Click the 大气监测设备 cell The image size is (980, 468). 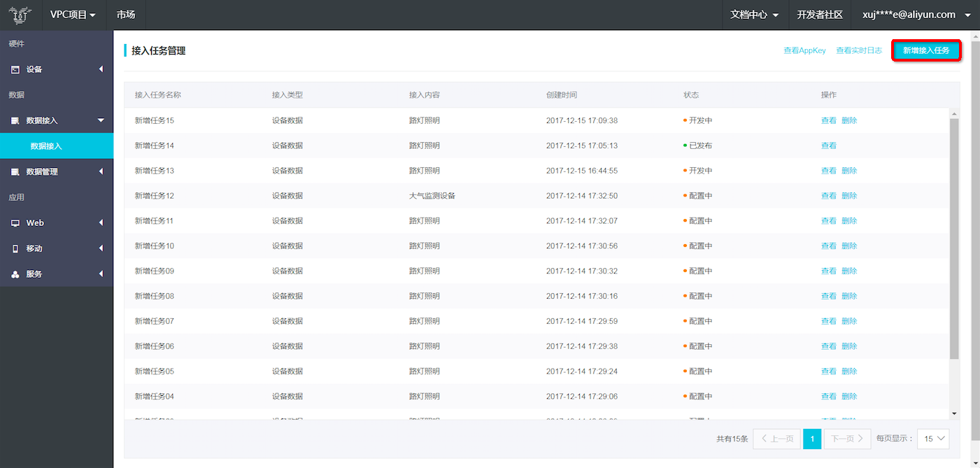[432, 196]
